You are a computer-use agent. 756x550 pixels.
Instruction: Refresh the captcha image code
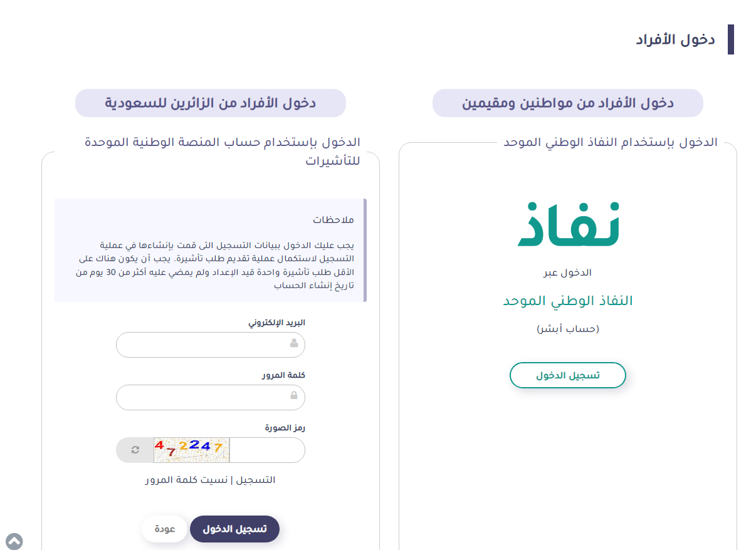pos(135,450)
